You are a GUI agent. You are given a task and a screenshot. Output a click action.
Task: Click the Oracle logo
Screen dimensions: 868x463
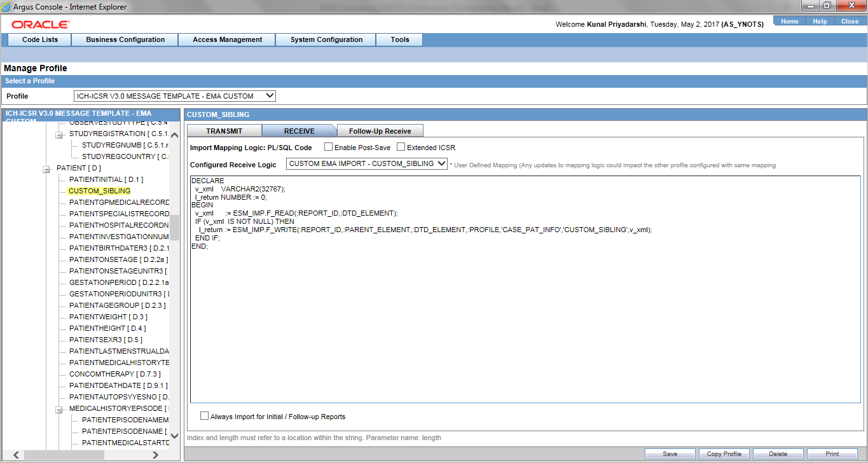[41, 24]
